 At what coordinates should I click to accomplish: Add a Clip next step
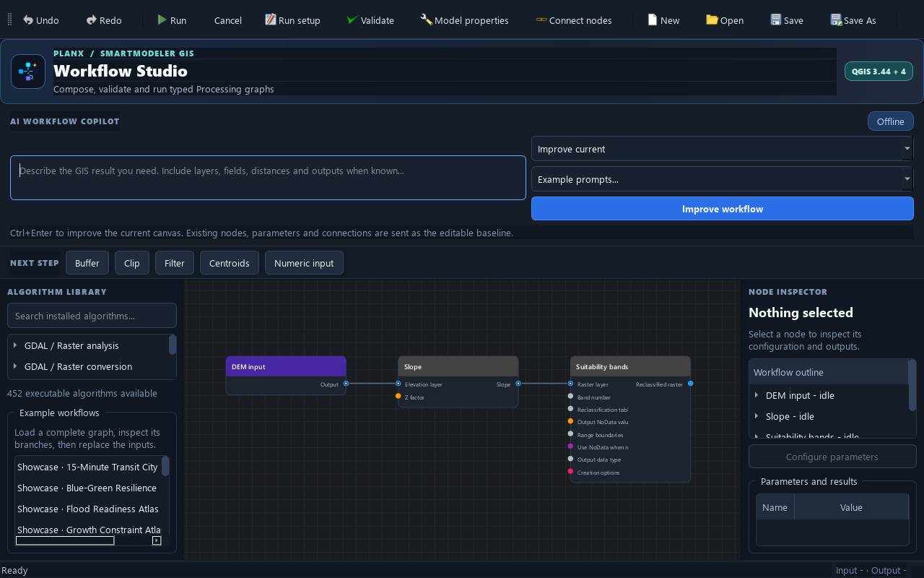(132, 263)
